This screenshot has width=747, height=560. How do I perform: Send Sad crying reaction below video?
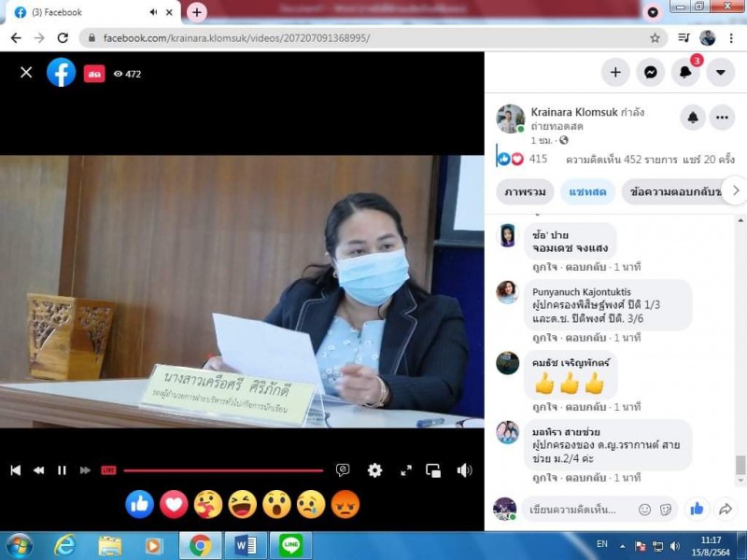click(x=311, y=504)
